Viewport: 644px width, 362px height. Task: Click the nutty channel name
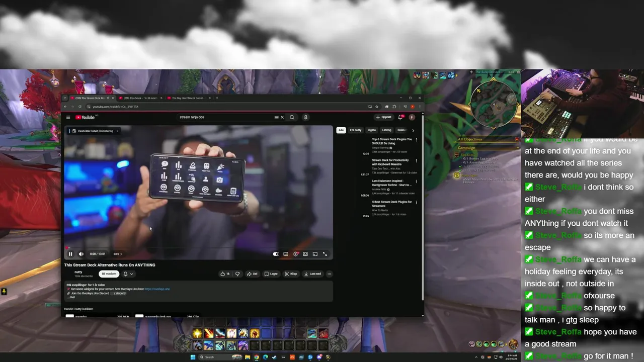78,272
